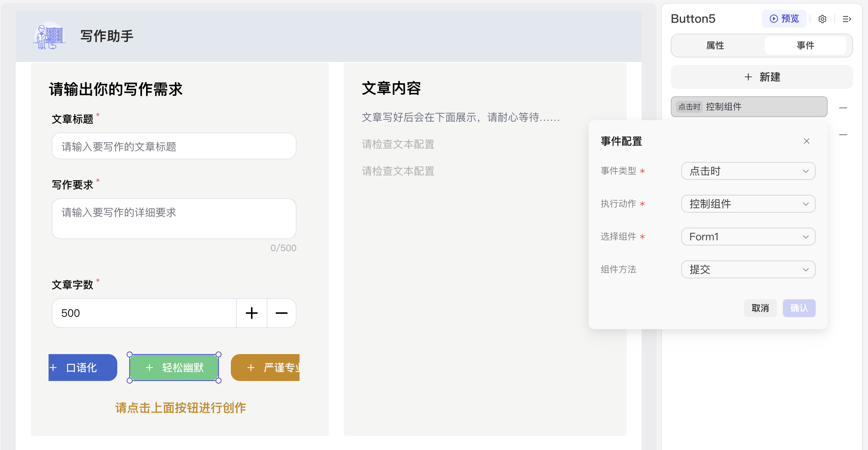Decrease the article word count
The image size is (868, 450).
(x=281, y=313)
